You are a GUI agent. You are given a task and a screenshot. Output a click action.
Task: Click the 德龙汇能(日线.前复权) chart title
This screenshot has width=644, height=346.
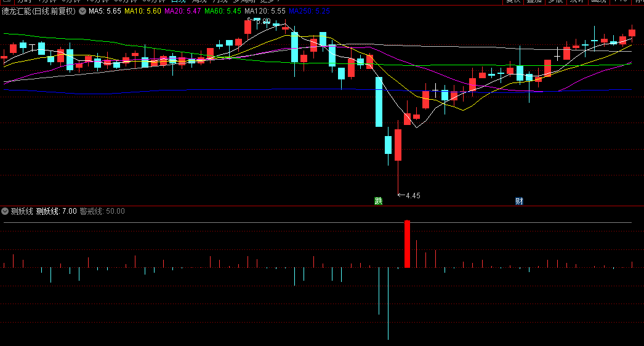[39, 11]
